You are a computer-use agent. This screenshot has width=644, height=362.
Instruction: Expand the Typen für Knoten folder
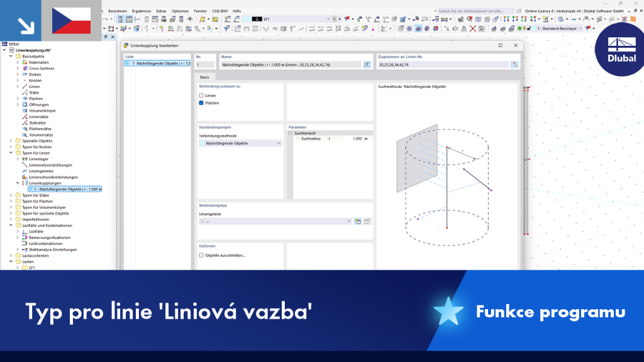tap(11, 147)
